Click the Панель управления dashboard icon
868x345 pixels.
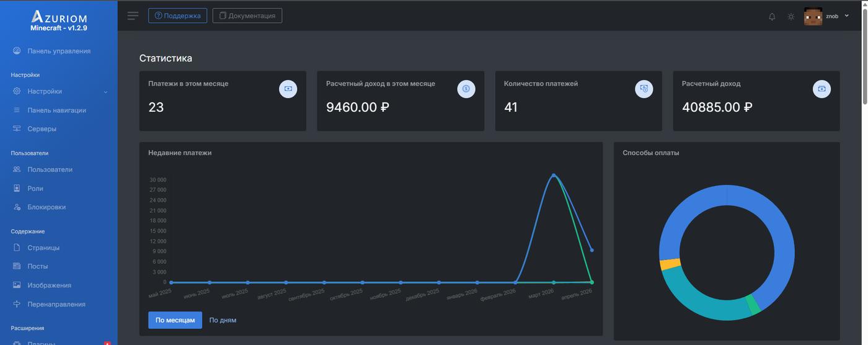[17, 51]
